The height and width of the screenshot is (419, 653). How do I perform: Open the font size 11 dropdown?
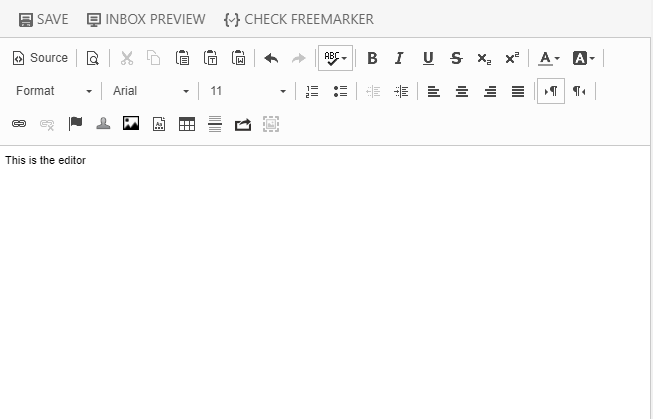pos(248,91)
